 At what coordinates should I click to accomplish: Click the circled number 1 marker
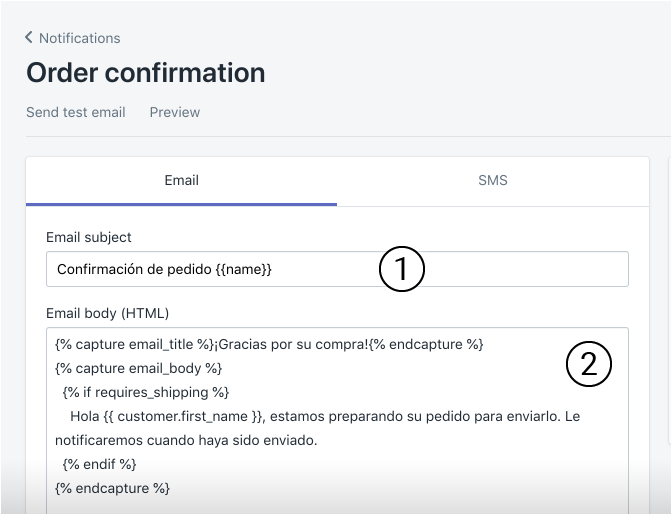[x=403, y=269]
